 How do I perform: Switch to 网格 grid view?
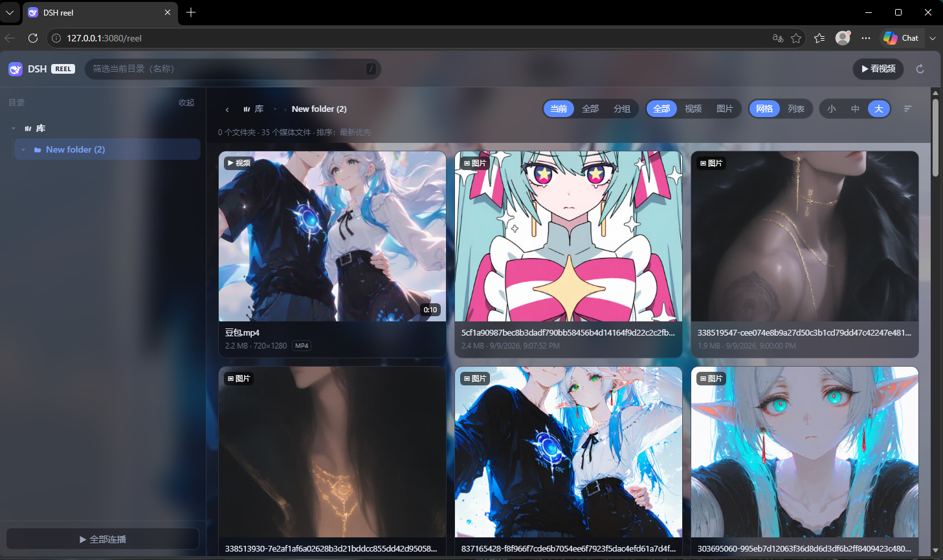[764, 109]
